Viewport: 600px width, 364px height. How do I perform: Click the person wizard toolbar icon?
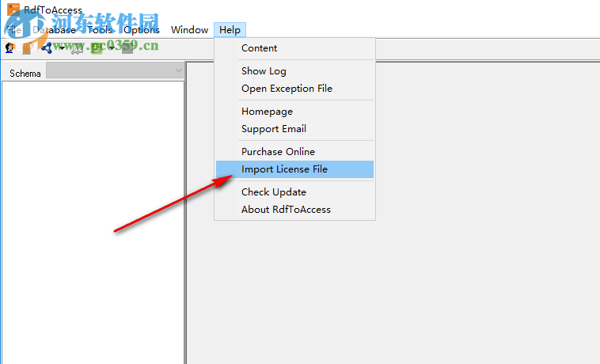9,47
